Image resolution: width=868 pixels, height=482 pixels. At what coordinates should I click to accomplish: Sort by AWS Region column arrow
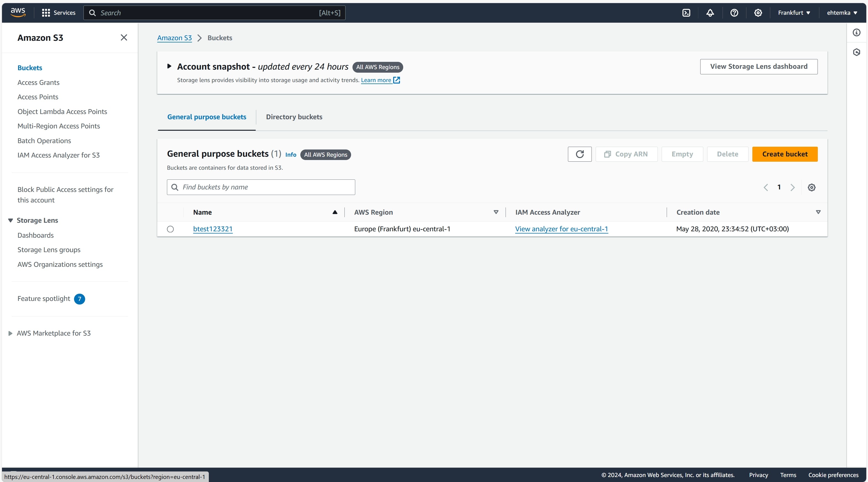(x=496, y=212)
